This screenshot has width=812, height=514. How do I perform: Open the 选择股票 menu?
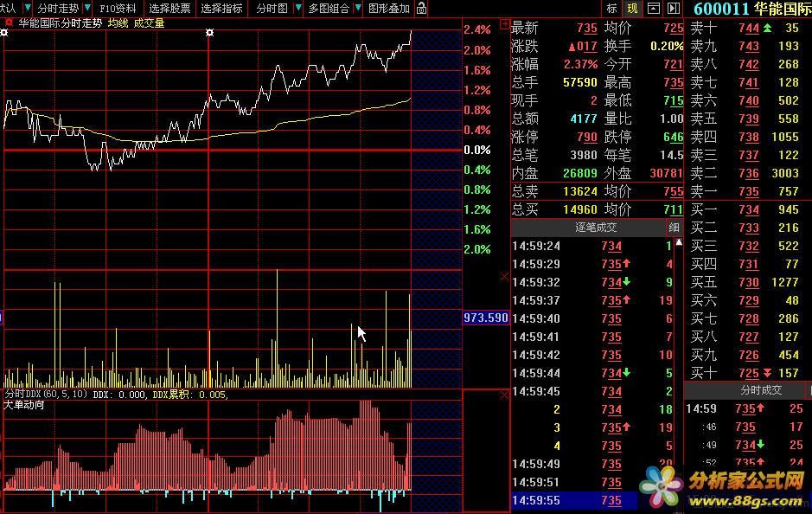(169, 9)
